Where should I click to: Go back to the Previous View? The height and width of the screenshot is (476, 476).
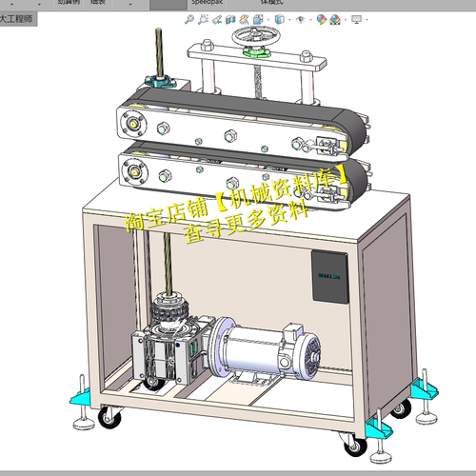click(217, 19)
